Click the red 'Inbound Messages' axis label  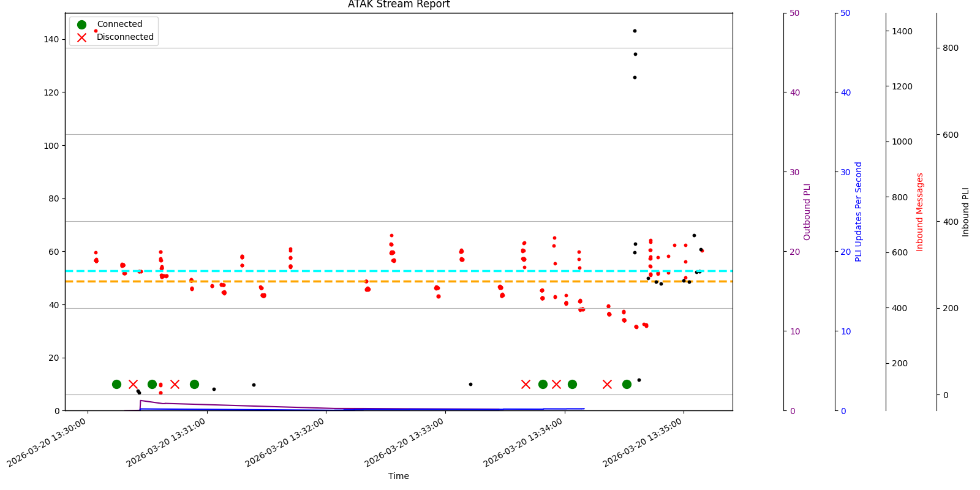click(919, 211)
